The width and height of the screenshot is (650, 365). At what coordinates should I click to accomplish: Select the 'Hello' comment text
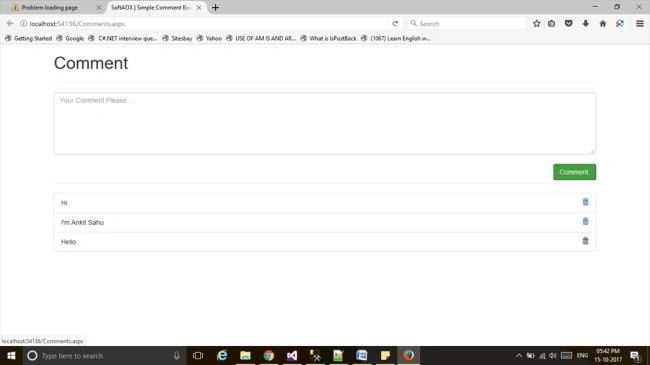69,242
